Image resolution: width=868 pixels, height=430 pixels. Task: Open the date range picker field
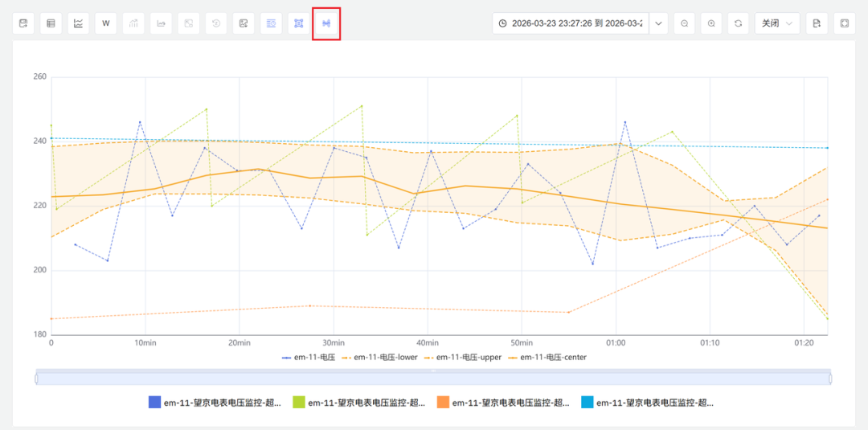click(x=571, y=23)
